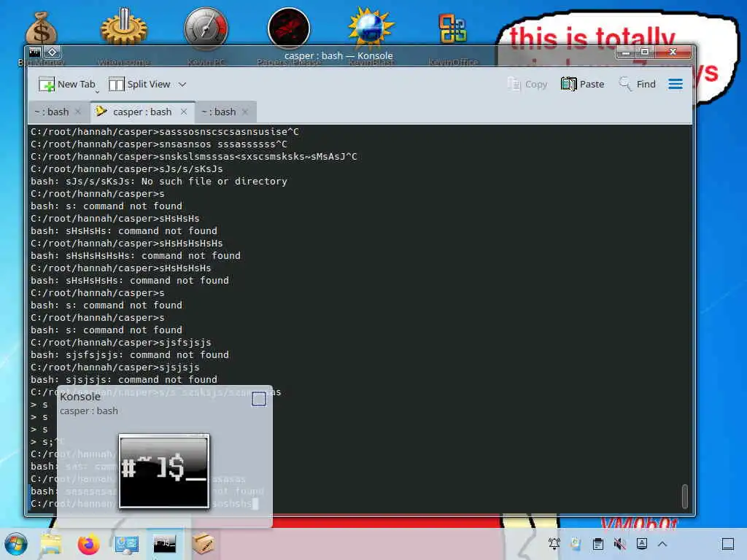Minimize the Konsole window
Viewport: 747px width, 560px height.
pyautogui.click(x=626, y=52)
